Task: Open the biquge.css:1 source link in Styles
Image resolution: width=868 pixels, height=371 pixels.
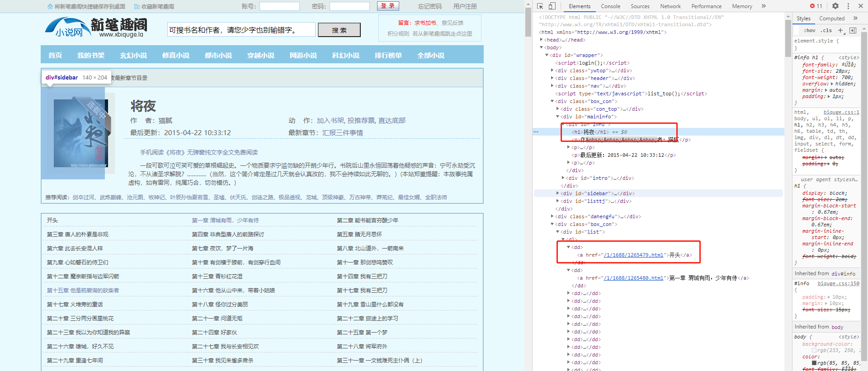Action: pyautogui.click(x=841, y=112)
